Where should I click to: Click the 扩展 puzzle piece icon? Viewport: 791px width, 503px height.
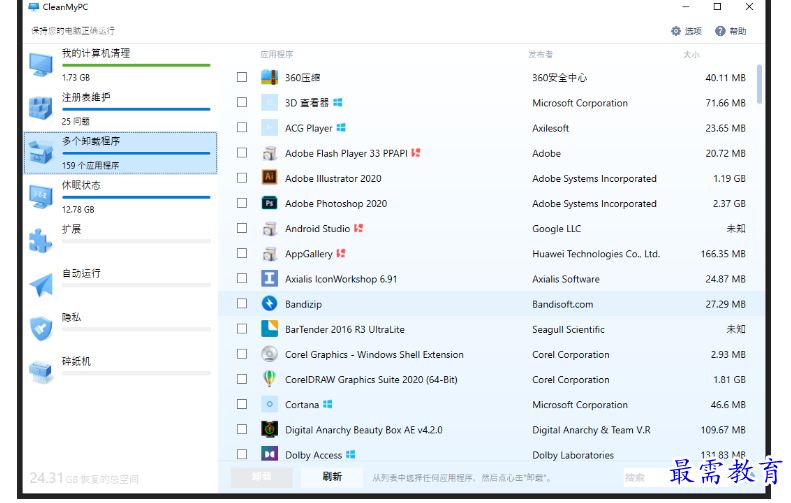pyautogui.click(x=41, y=240)
